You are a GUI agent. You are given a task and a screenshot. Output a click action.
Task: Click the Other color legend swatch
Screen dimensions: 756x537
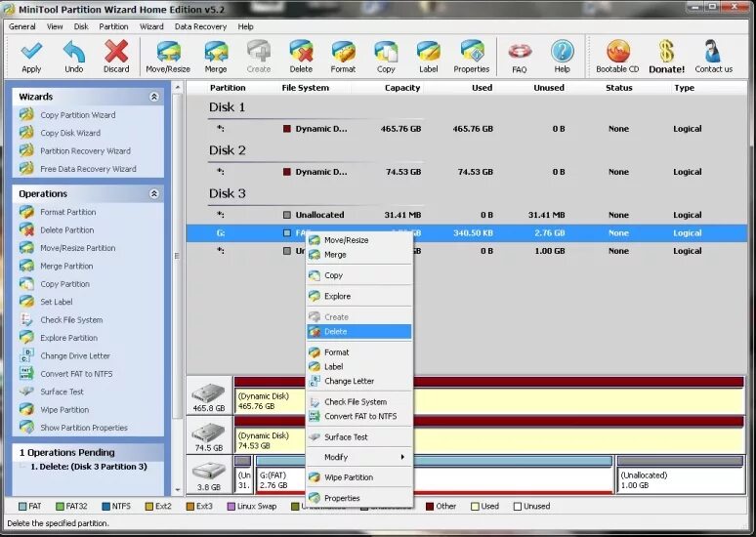430,507
